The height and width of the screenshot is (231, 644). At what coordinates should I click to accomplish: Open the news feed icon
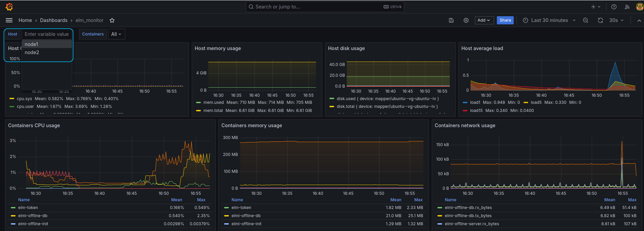click(x=627, y=7)
